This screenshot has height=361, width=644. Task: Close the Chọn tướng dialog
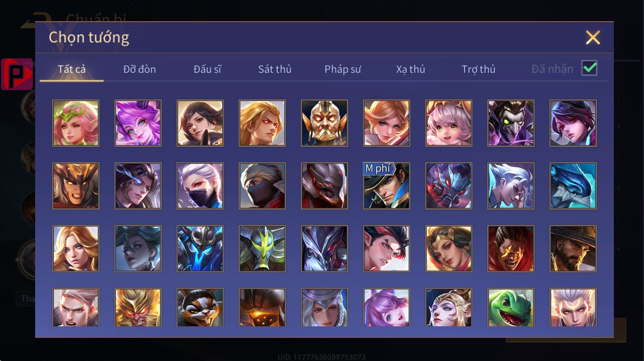[x=593, y=37]
